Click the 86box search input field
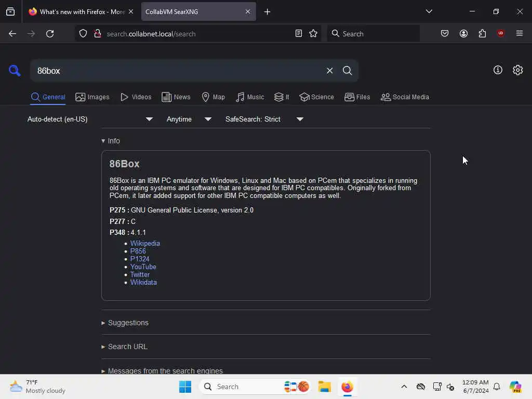532x399 pixels. click(177, 71)
